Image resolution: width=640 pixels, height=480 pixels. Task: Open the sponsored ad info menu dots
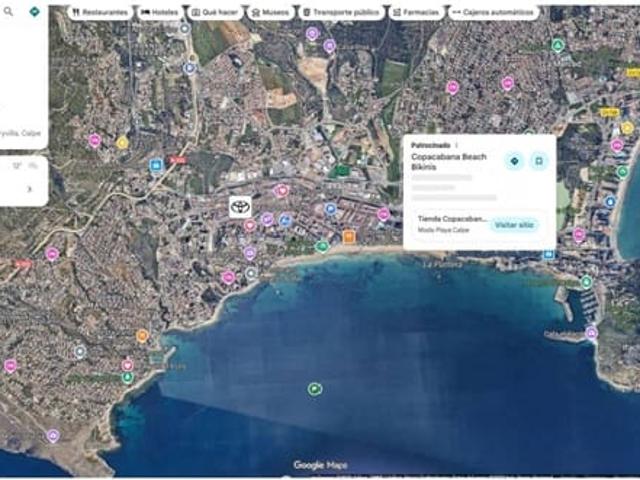(457, 145)
